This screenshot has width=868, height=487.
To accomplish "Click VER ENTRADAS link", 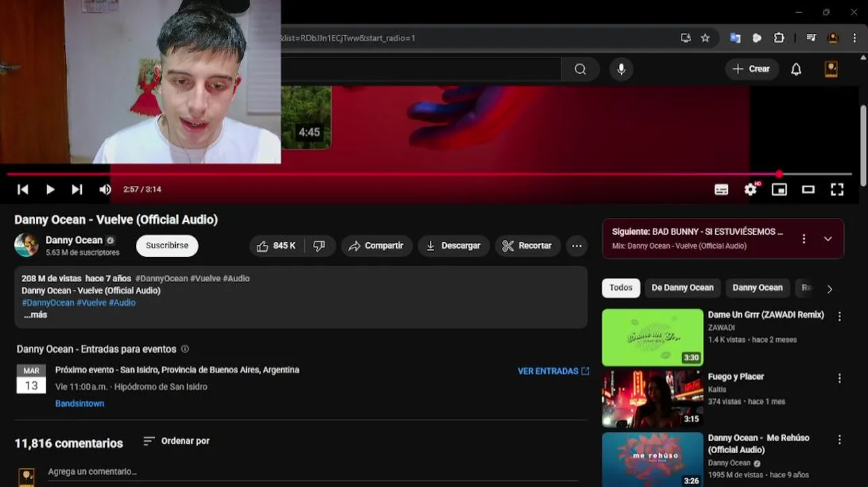I will click(x=553, y=371).
